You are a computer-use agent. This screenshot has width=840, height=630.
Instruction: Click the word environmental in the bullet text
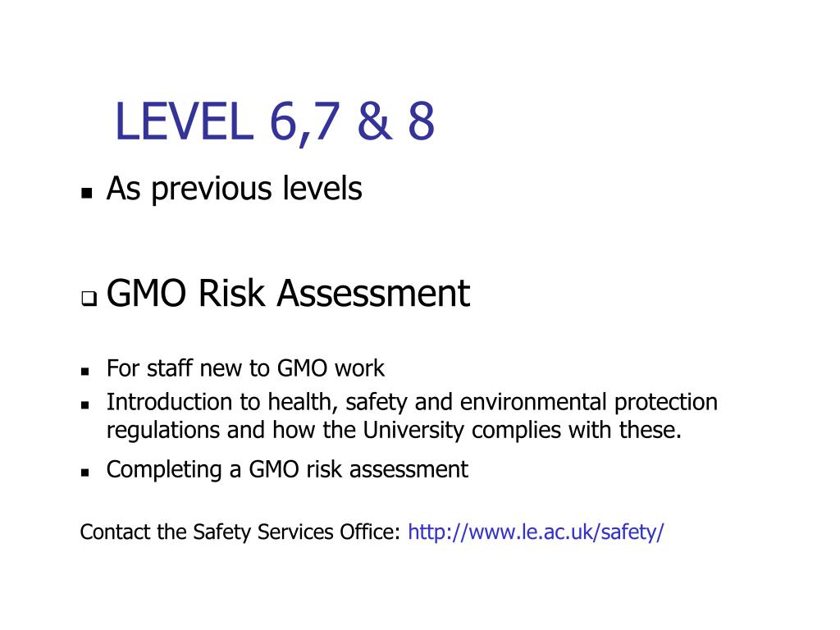[x=533, y=402]
